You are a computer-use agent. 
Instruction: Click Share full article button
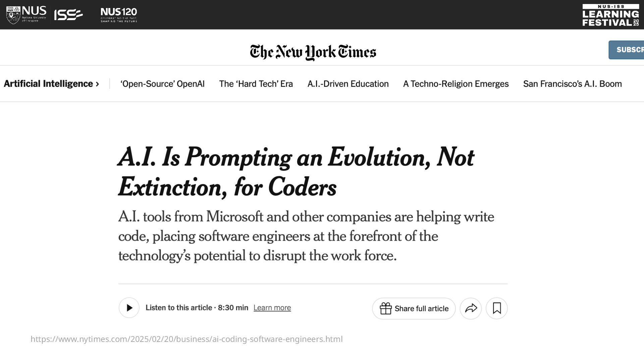[x=414, y=308]
